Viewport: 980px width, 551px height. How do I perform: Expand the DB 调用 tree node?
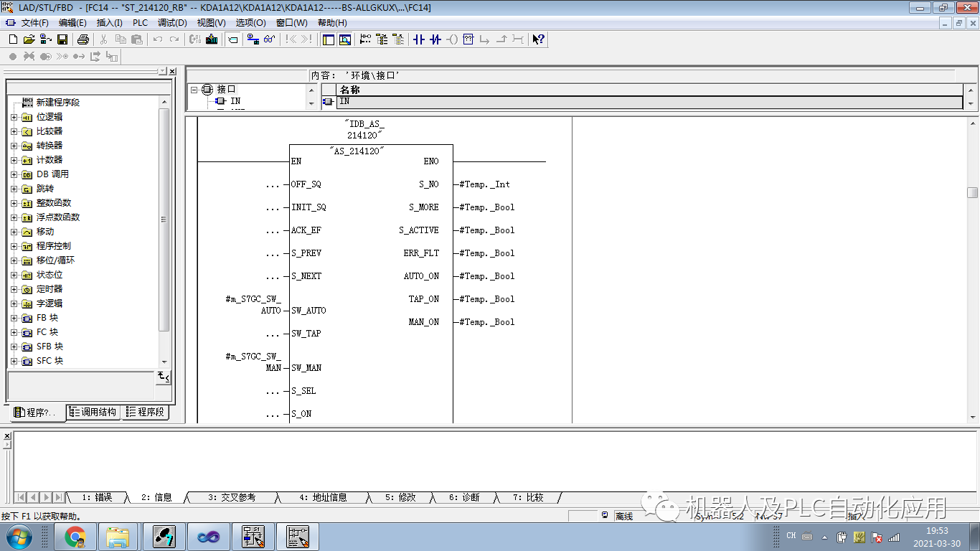(14, 174)
